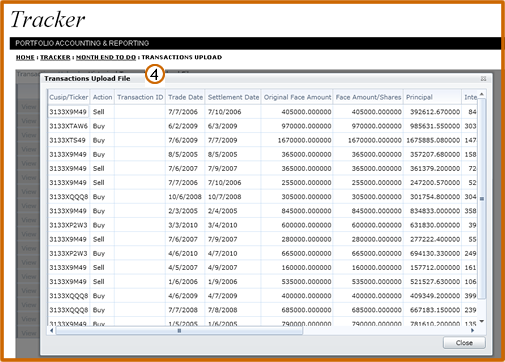Viewport: 505px width, 362px height.
Task: Sort by the Cusip/Ticker column header
Action: click(69, 97)
